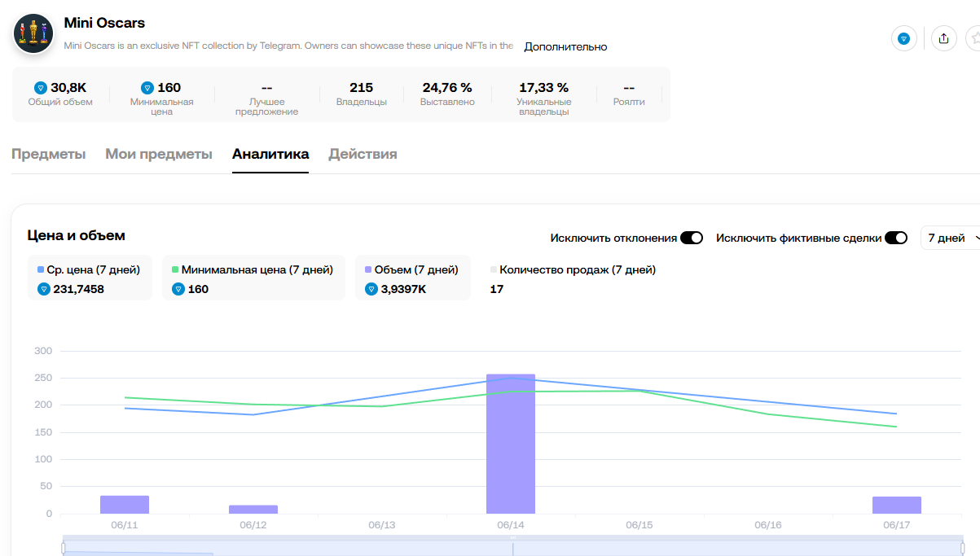Click the Mini Oscars collection avatar

click(x=33, y=33)
